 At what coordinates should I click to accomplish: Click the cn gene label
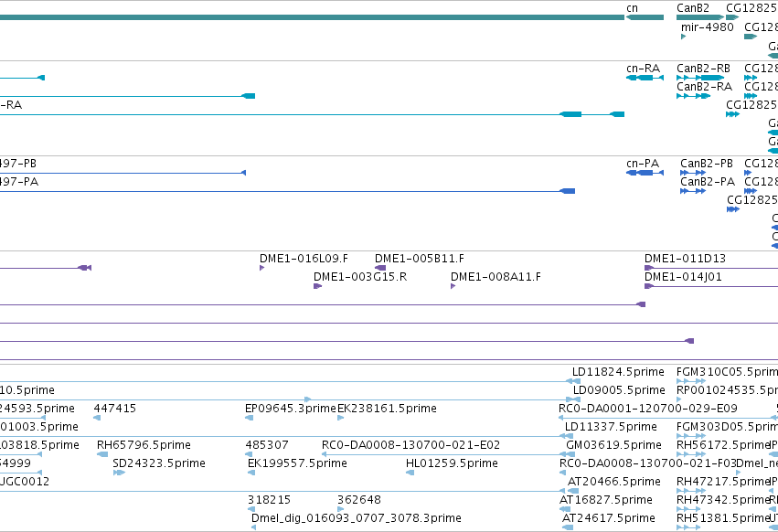pos(632,8)
